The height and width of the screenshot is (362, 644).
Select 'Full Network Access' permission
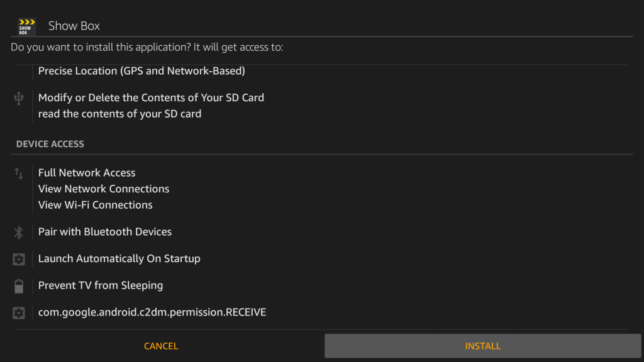[x=87, y=173]
